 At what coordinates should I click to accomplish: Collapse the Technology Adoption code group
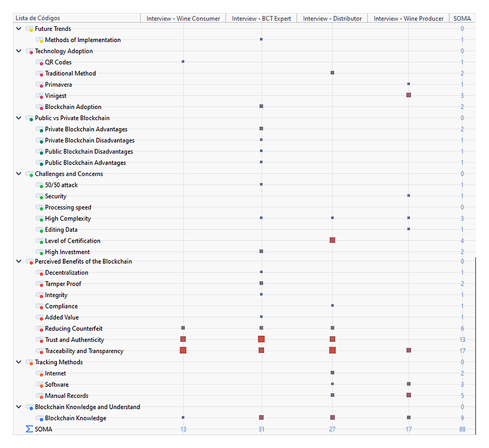point(19,51)
